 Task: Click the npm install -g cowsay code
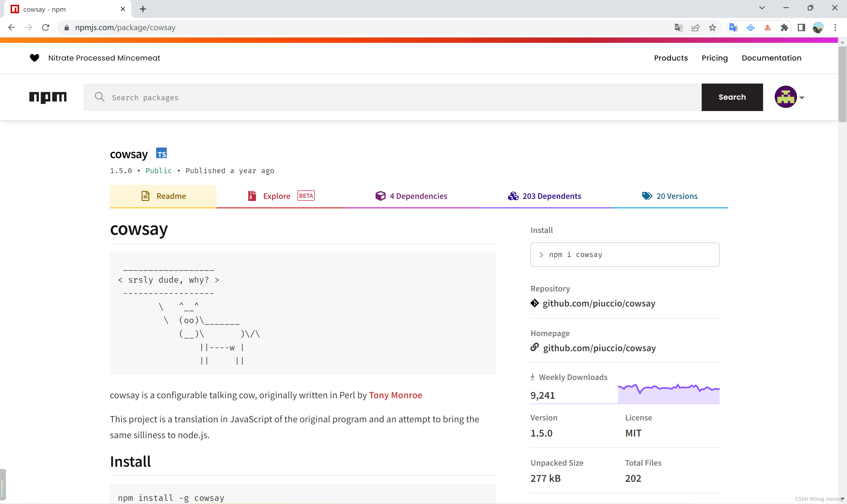(x=171, y=498)
